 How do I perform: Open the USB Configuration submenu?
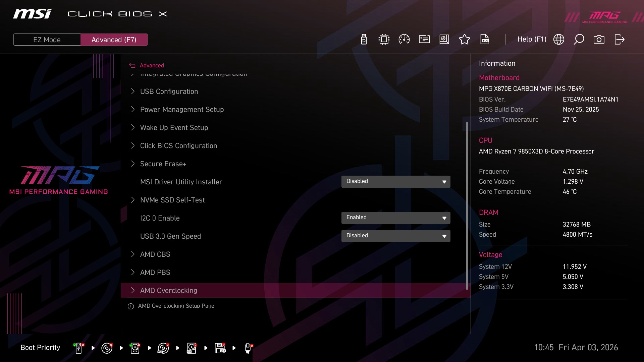click(169, 92)
